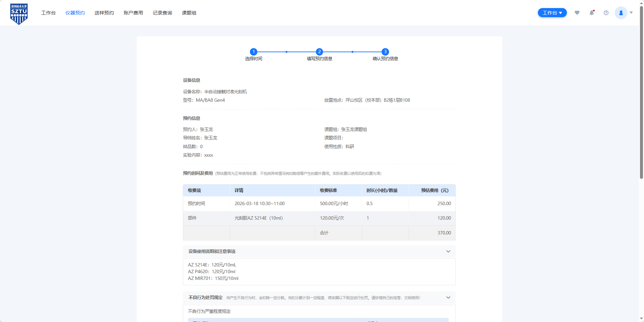Viewport: 644px width, 322px height.
Task: Open 账户费用 in the top navigation
Action: 133,13
